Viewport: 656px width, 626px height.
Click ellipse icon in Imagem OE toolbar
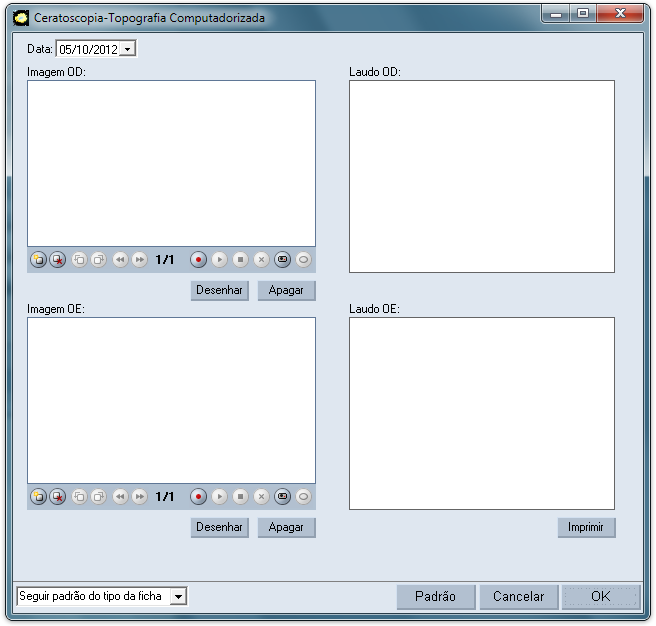304,497
